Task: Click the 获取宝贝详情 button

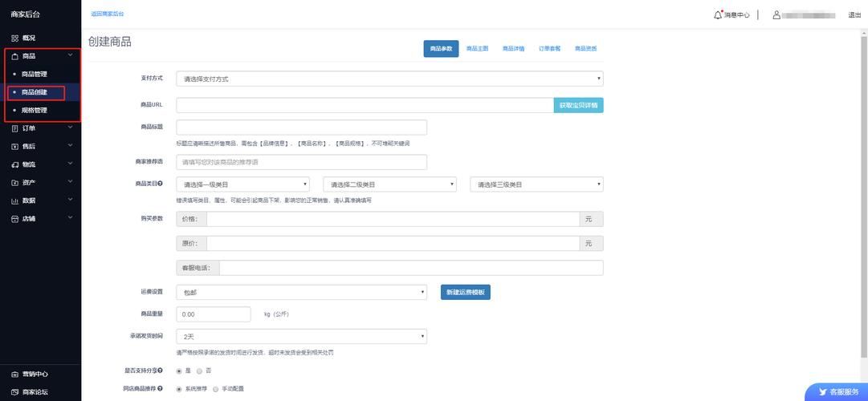Action: click(578, 105)
